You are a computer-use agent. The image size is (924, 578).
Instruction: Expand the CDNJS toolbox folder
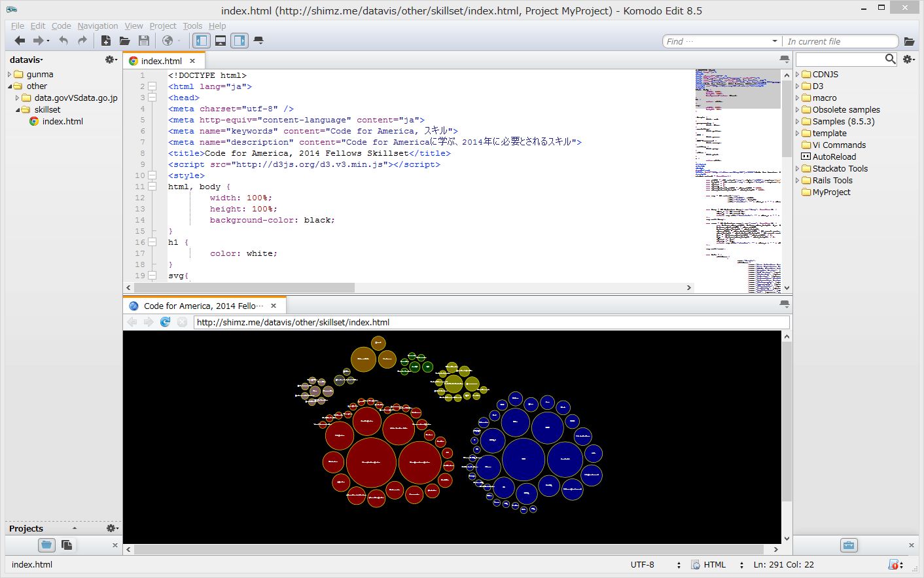click(x=798, y=75)
